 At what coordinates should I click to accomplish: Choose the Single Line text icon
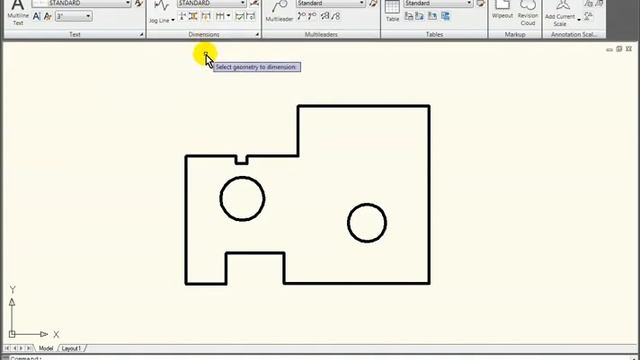pyautogui.click(x=37, y=16)
